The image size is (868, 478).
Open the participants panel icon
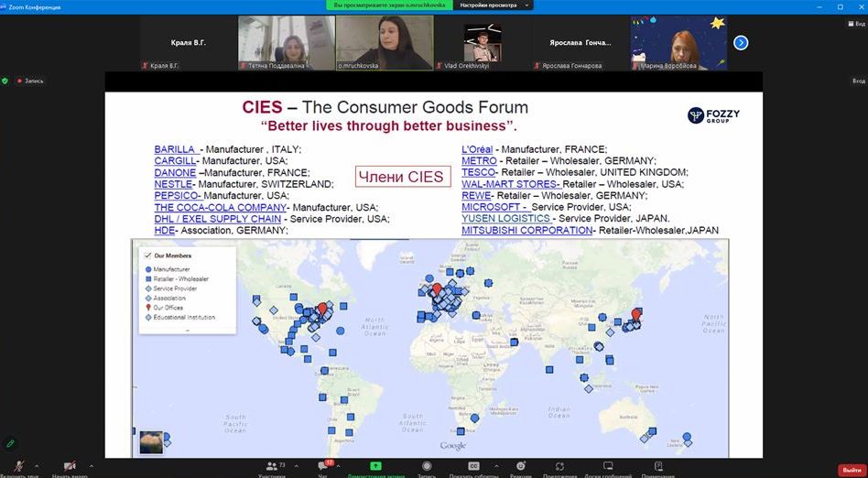tap(271, 466)
